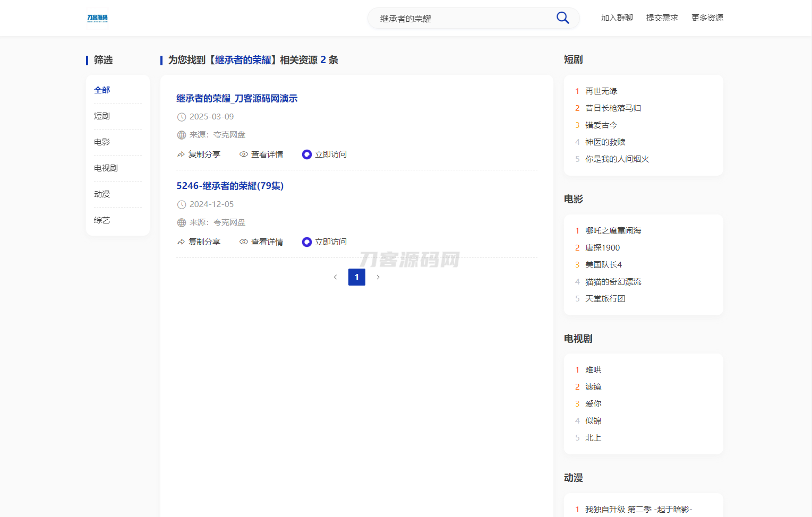Click eye icon for first result details
This screenshot has width=812, height=517.
244,154
